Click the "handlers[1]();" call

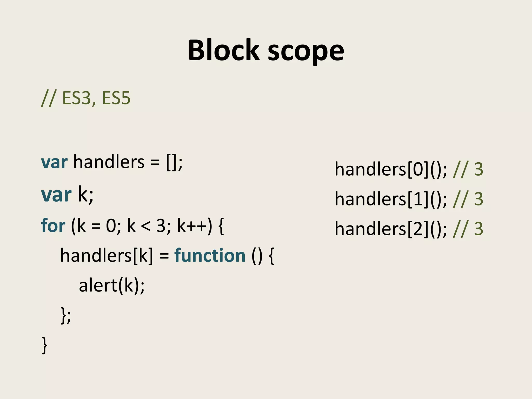[391, 199]
